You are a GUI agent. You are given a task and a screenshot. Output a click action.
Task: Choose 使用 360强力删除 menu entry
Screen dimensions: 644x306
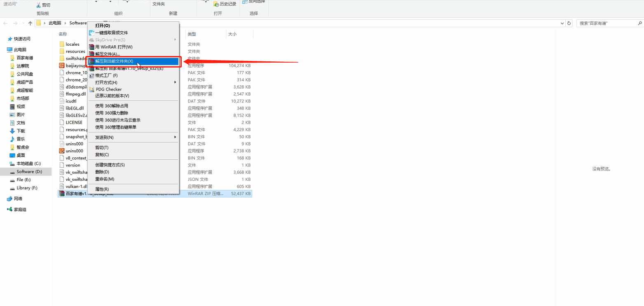[x=133, y=113]
